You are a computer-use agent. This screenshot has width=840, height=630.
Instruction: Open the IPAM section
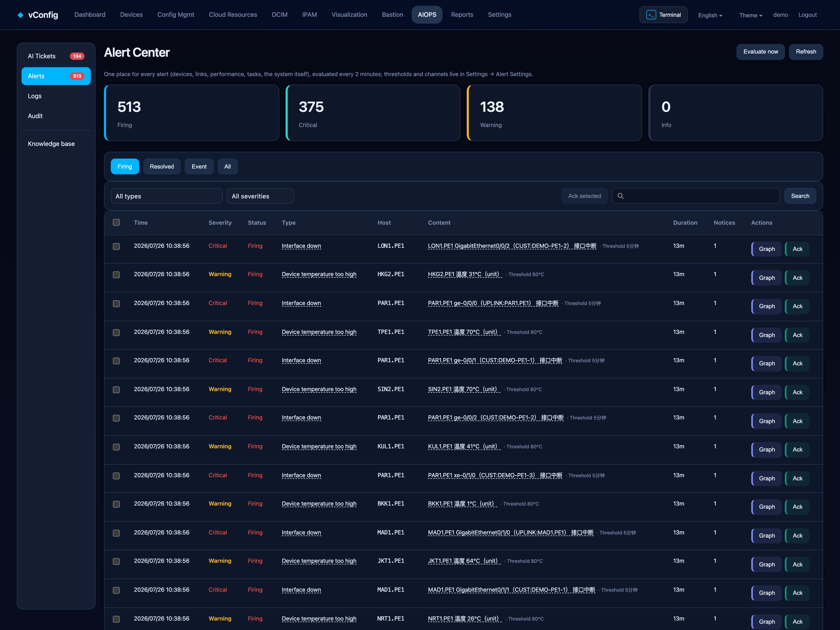(309, 15)
